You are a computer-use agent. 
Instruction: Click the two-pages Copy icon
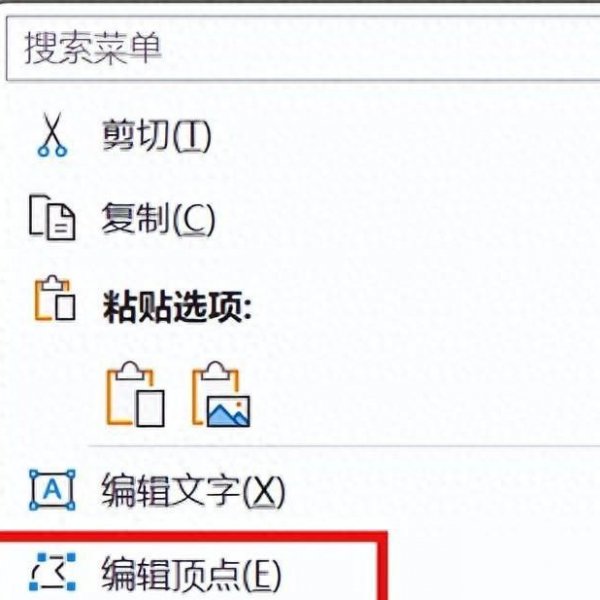[52, 217]
